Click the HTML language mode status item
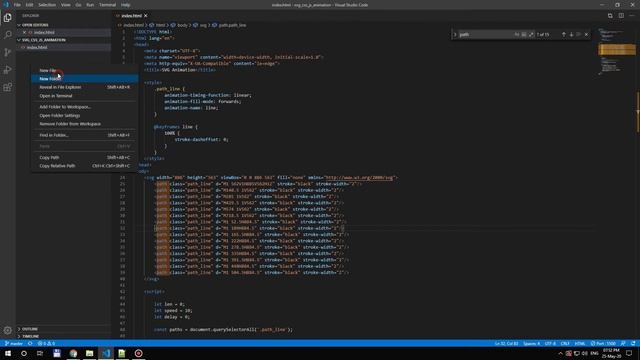The width and height of the screenshot is (640, 360). pos(580,343)
